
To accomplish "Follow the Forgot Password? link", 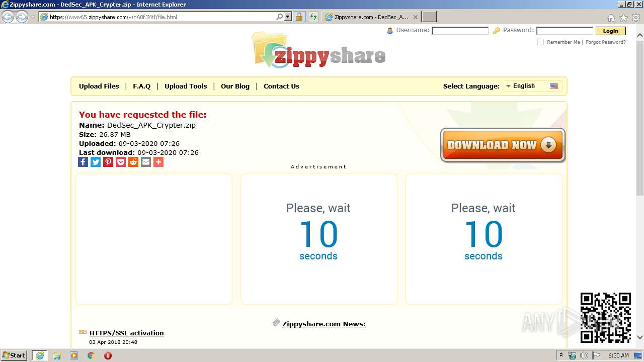I will (606, 42).
